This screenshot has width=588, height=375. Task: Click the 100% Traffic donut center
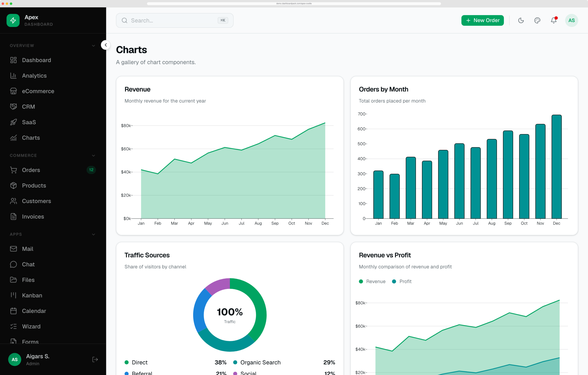click(230, 315)
